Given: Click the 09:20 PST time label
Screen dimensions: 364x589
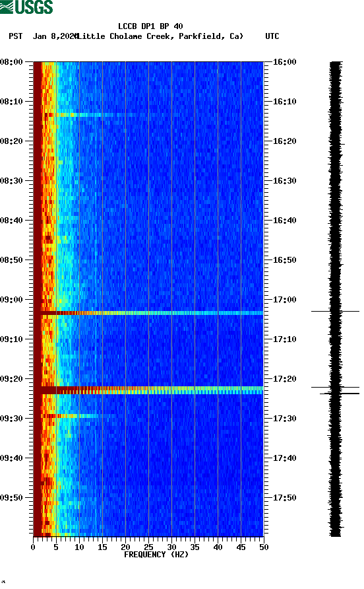Looking at the screenshot, I should coord(11,379).
